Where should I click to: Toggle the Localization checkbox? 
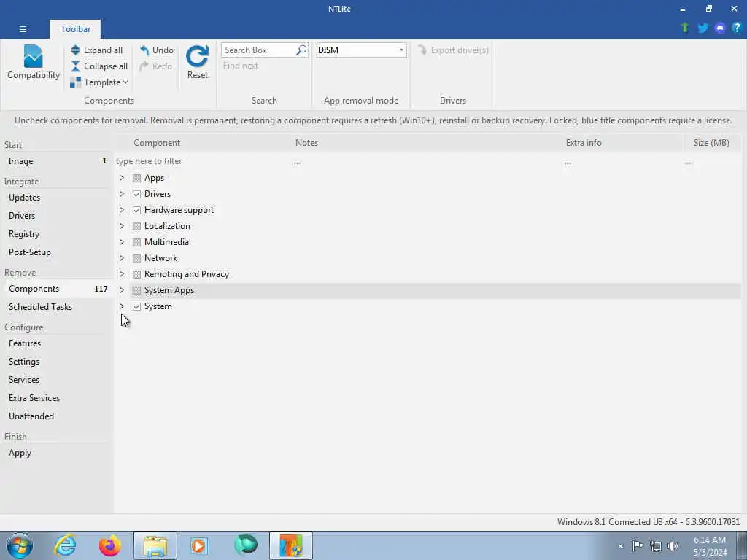point(136,226)
